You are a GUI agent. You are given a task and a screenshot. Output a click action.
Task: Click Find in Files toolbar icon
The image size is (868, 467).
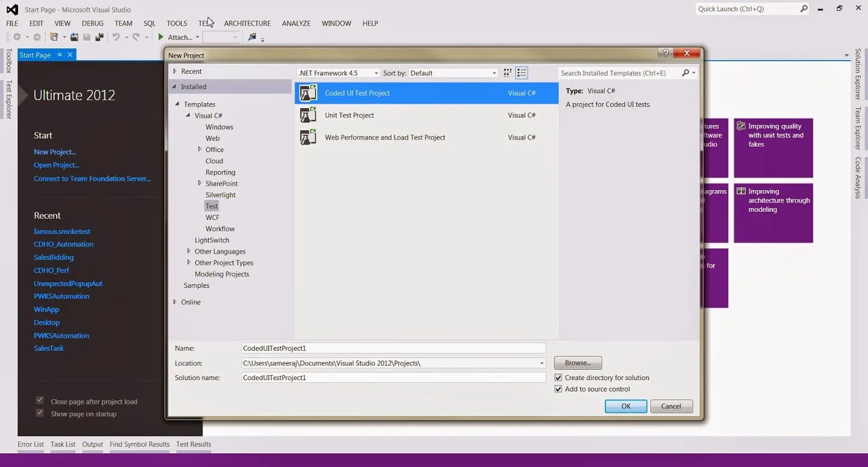point(252,37)
